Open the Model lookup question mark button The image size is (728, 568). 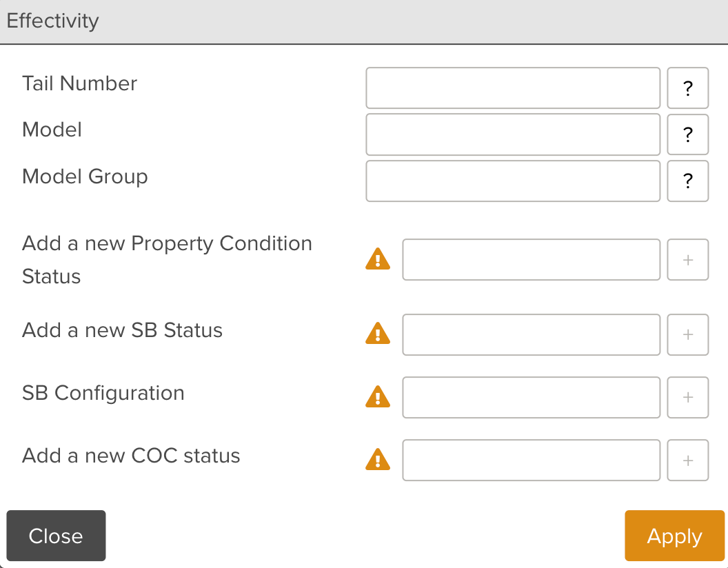(x=687, y=134)
